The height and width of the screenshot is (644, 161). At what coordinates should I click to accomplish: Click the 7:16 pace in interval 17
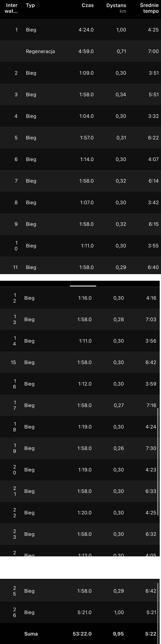click(x=151, y=405)
